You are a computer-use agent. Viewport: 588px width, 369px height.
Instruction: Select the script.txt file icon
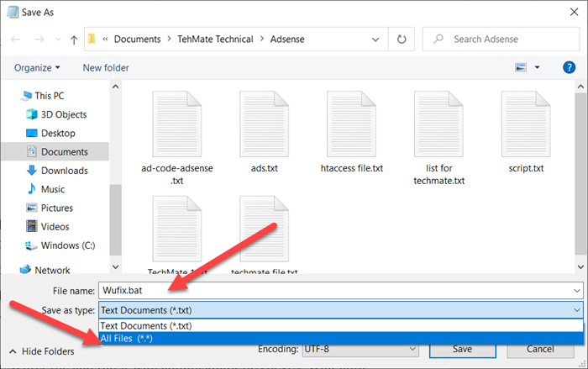coord(526,124)
